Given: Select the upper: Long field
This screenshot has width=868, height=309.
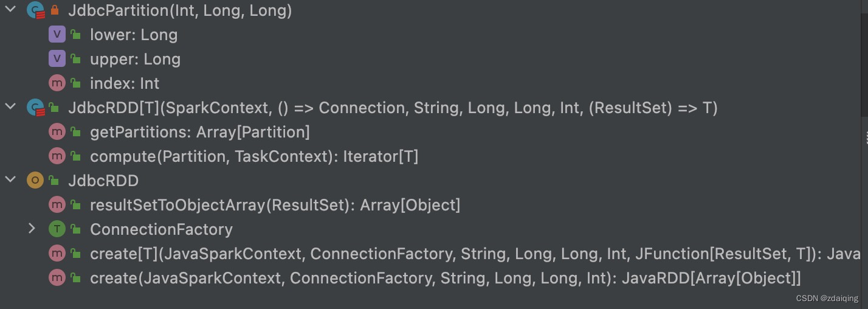Looking at the screenshot, I should [x=135, y=59].
